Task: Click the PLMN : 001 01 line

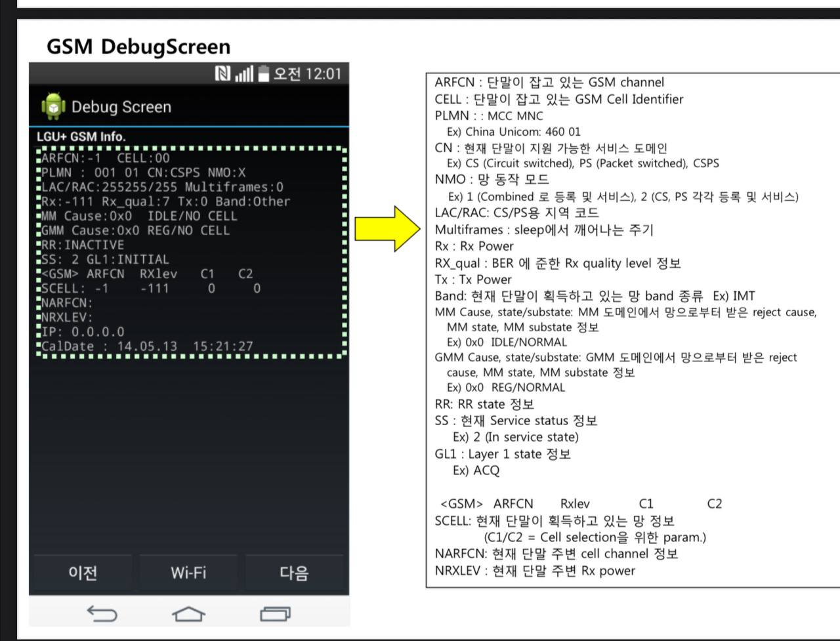Action: 143,173
